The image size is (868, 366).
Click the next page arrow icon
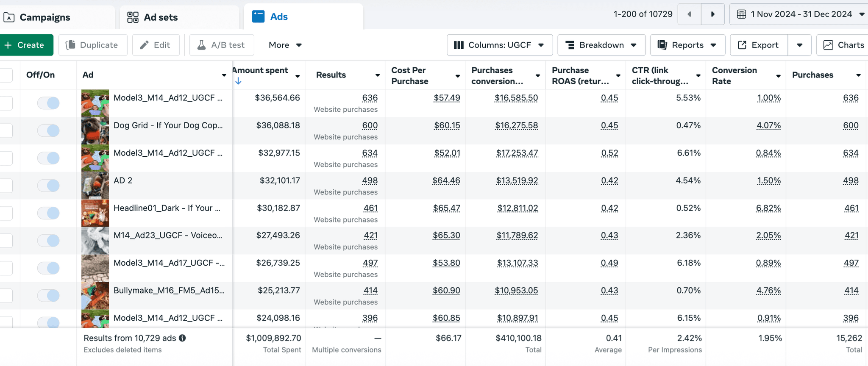click(712, 14)
